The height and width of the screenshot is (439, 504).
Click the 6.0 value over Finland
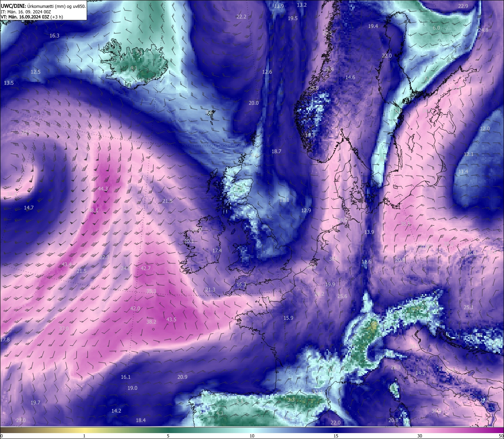pos(436,28)
